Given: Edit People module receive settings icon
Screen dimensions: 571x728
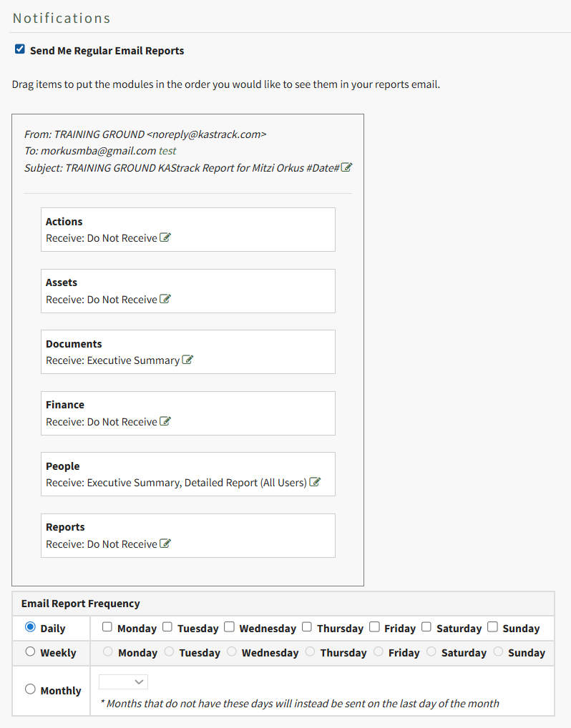Looking at the screenshot, I should point(315,483).
